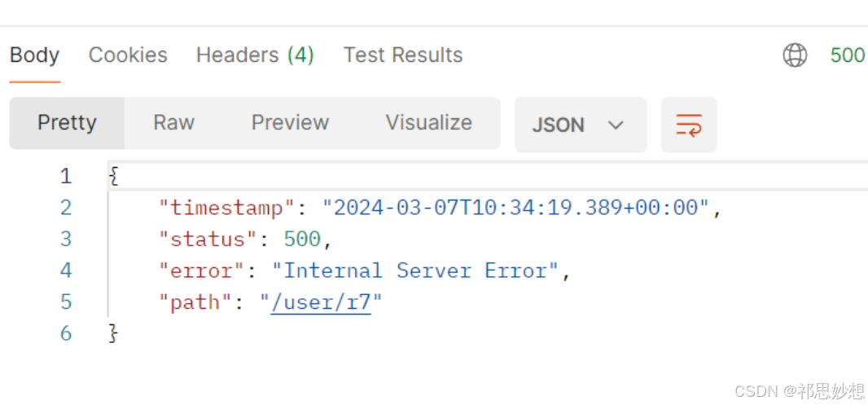868x405 pixels.
Task: Click the globe network information icon
Action: click(x=795, y=55)
